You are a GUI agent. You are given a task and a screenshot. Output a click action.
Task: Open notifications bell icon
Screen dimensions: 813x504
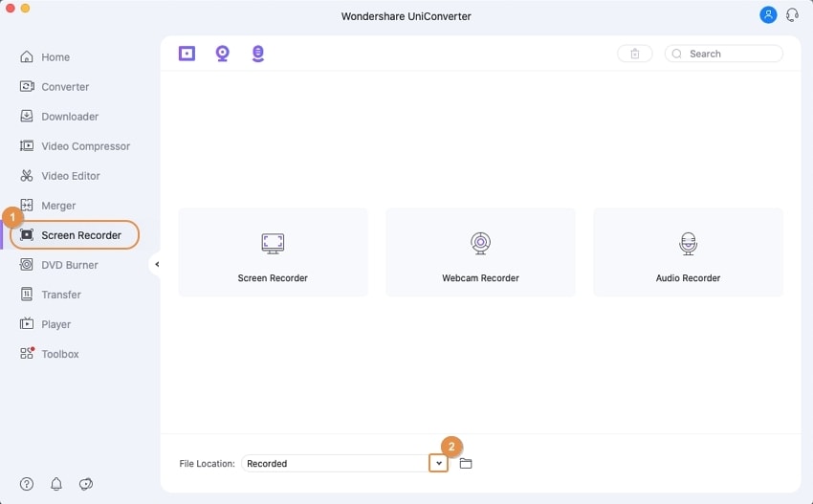pyautogui.click(x=56, y=484)
